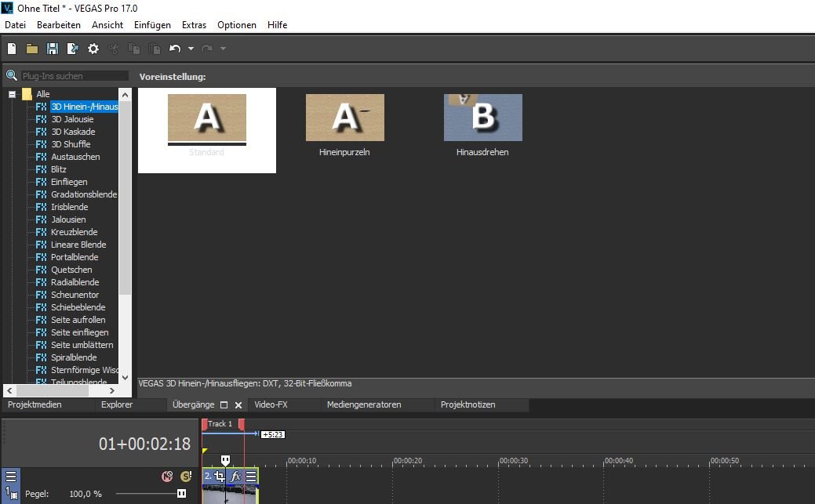Toggle solo on Track 1
Screen dimensions: 815x504
(x=186, y=476)
